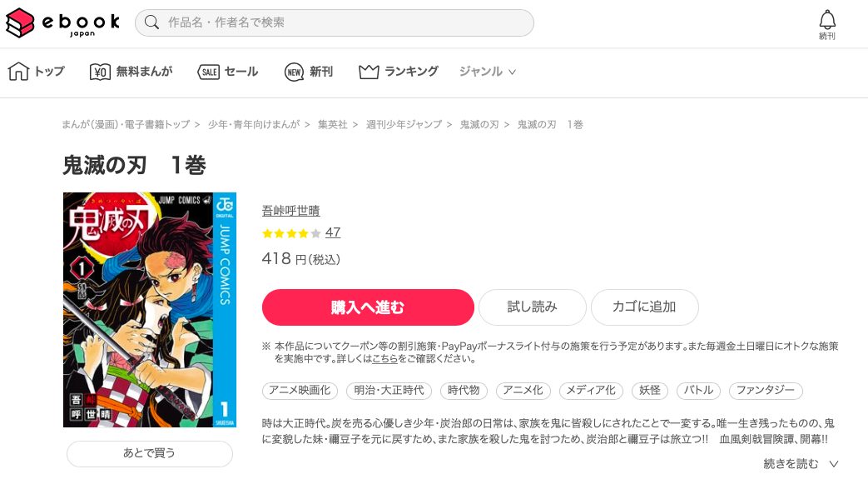This screenshot has height=494, width=868.
Task: Click the 試し読み preview button
Action: pyautogui.click(x=532, y=307)
